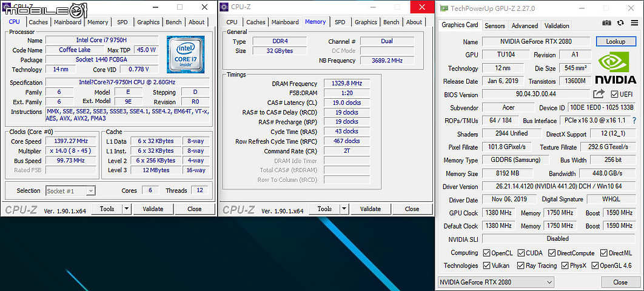644x291 pixels.
Task: Click the Core Speed value 1397.27 MHz
Action: (72, 141)
